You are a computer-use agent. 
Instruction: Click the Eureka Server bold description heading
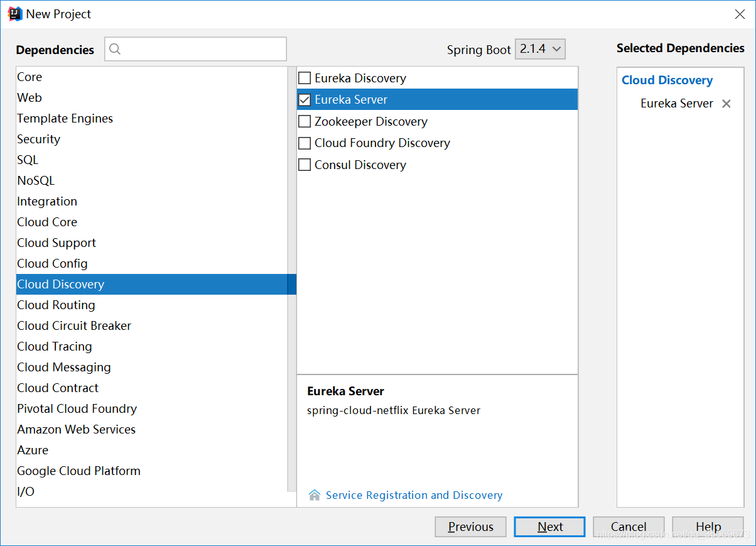pos(345,391)
